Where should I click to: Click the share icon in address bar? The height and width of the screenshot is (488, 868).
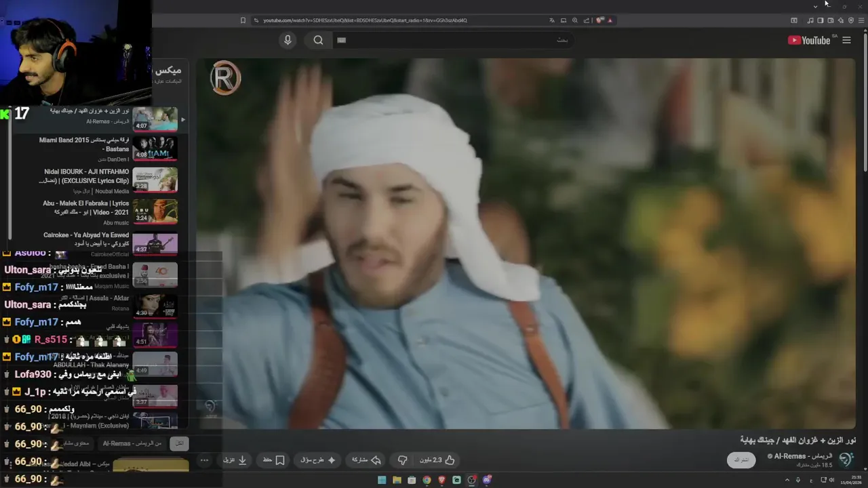tap(587, 20)
